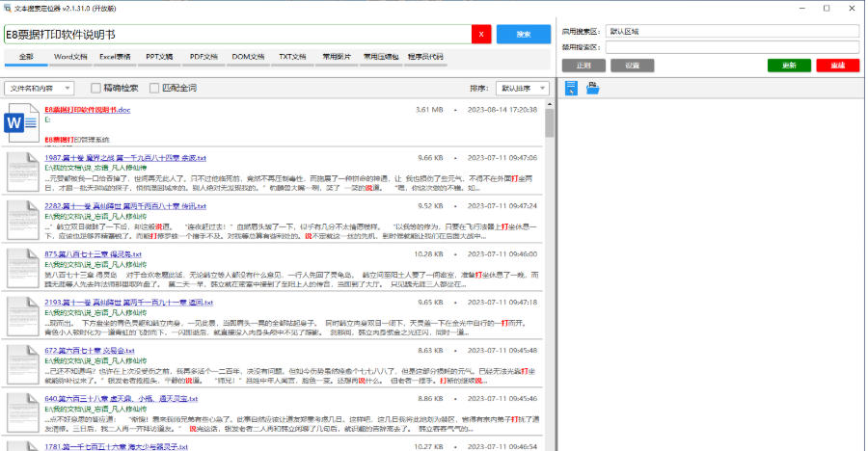Viewport: 868px width, 451px height.
Task: Open containing folder via blue folder icon
Action: (x=593, y=88)
